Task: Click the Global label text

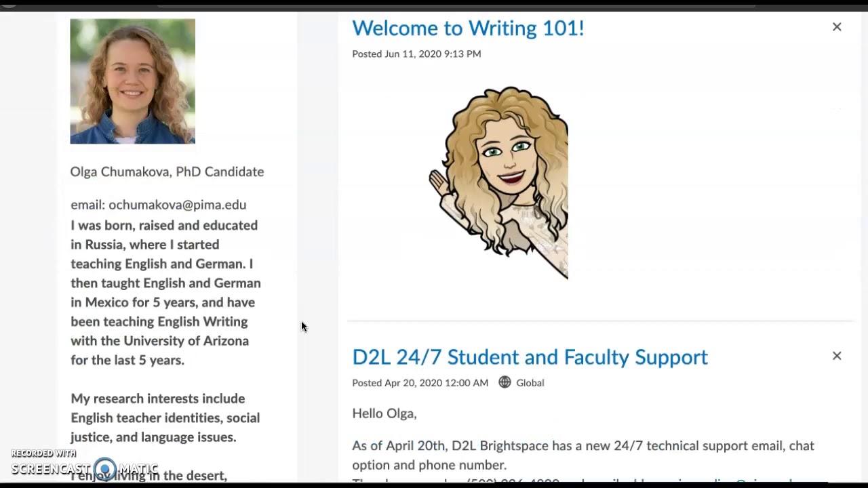Action: 530,383
